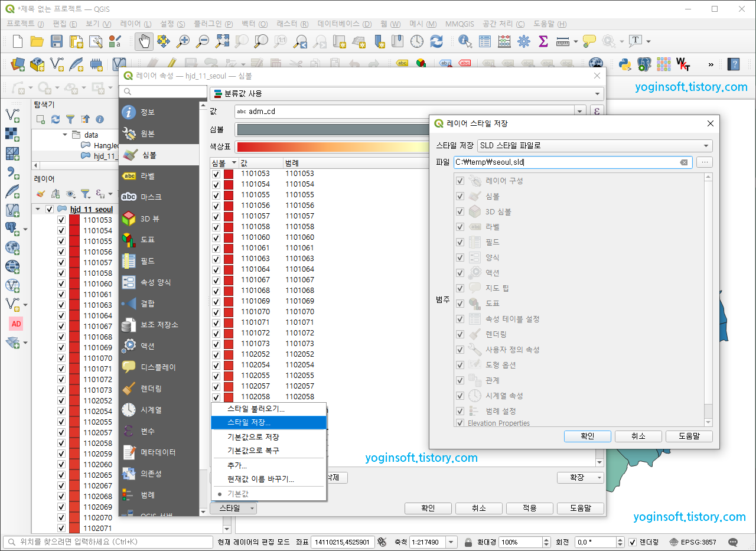Viewport: 756px width, 551px height.
Task: Open the Processing toolbox gear icon
Action: pos(524,41)
